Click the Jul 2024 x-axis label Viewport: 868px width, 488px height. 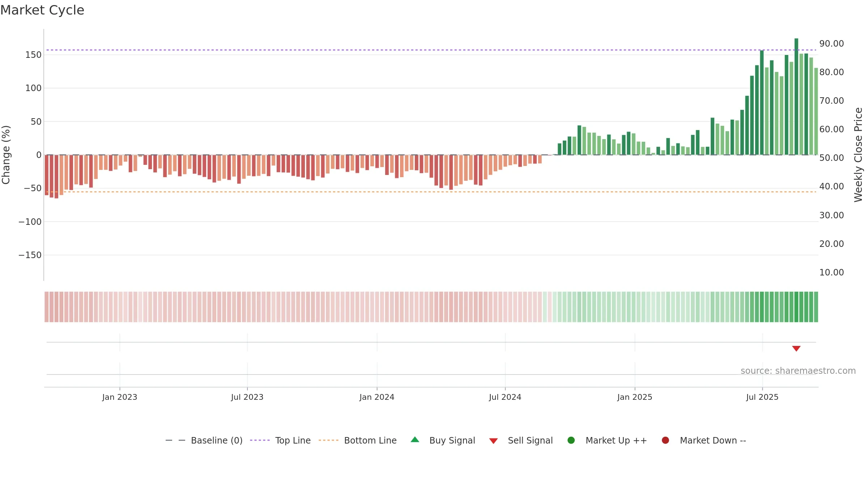pos(505,397)
